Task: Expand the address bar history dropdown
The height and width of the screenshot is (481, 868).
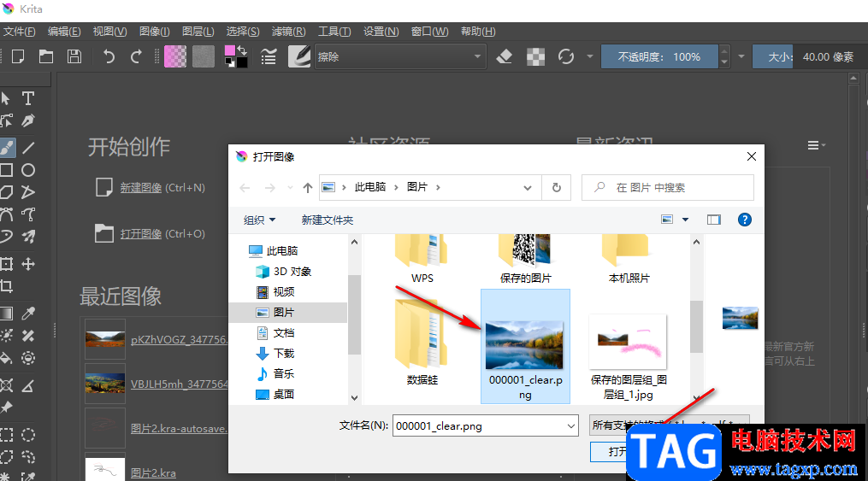Action: [x=528, y=188]
